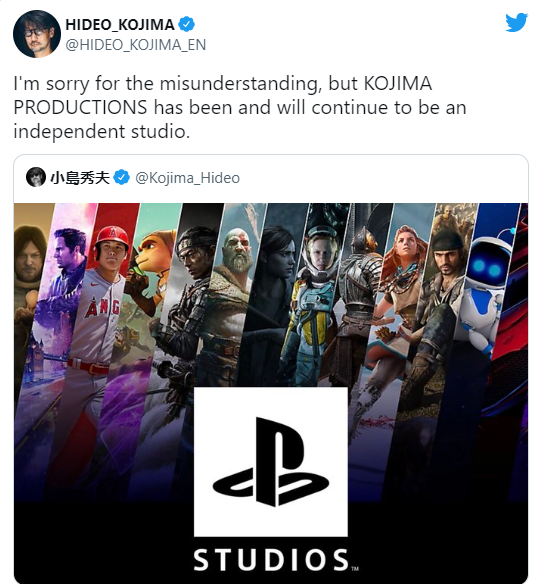Screen dimensions: 539x584
Task: Open the @Kojima_Hideo handle link
Action: pyautogui.click(x=187, y=178)
